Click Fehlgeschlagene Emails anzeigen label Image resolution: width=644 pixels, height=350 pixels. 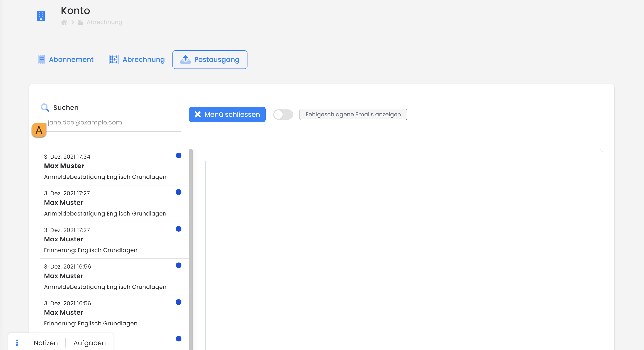coord(353,114)
